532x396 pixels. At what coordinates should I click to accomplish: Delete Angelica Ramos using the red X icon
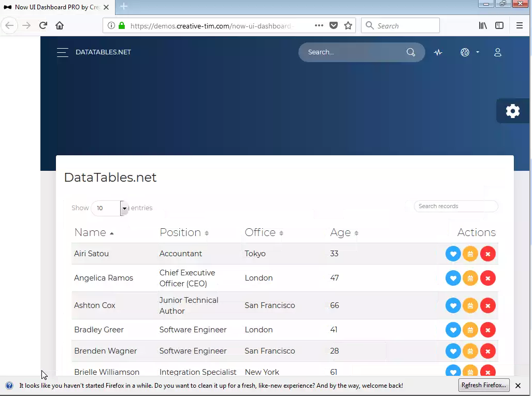pyautogui.click(x=487, y=278)
